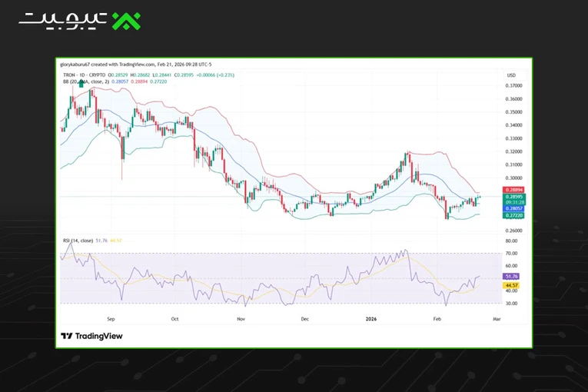
Task: Click the 0.30000 price axis value
Action: click(x=513, y=178)
